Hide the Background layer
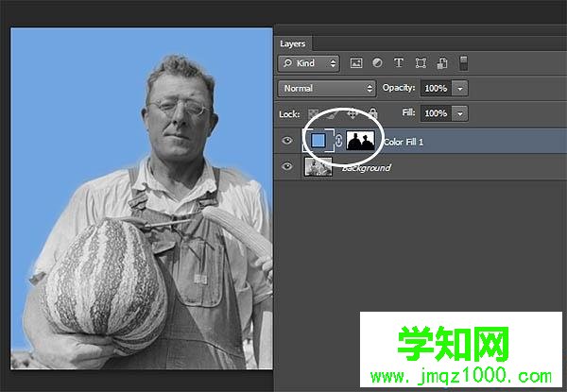 287,166
